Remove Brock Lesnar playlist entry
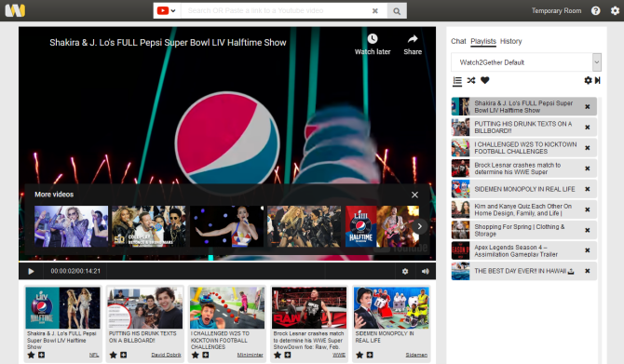This screenshot has width=624, height=364. (x=588, y=169)
